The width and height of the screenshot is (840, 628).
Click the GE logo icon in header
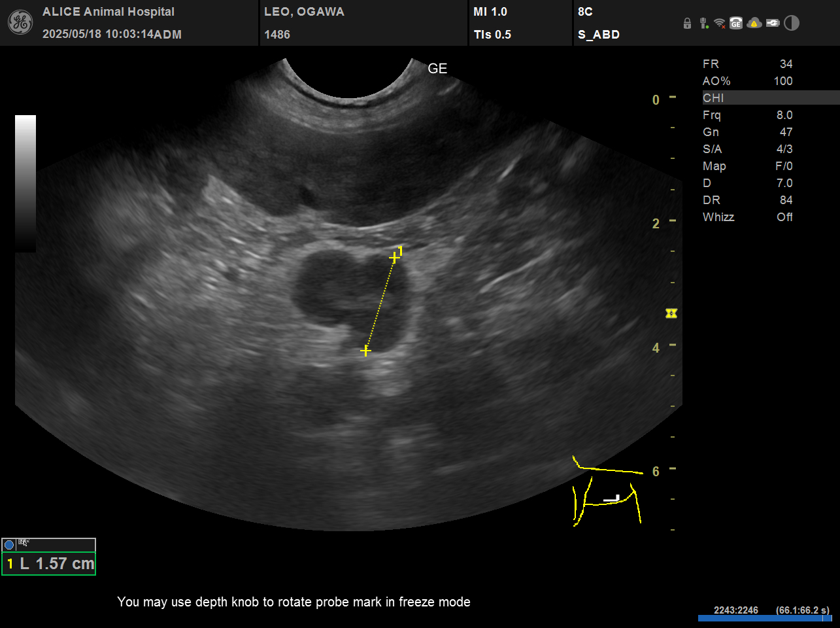click(x=20, y=23)
